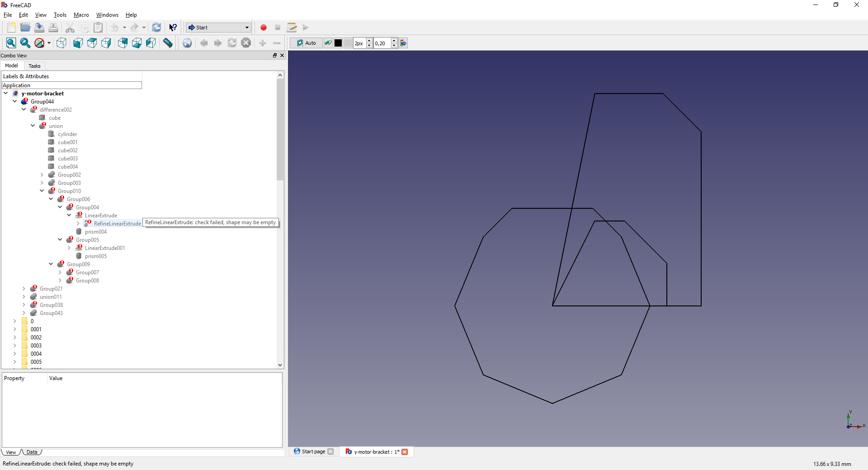Select prism004 in the model tree
868x470 pixels.
point(95,232)
